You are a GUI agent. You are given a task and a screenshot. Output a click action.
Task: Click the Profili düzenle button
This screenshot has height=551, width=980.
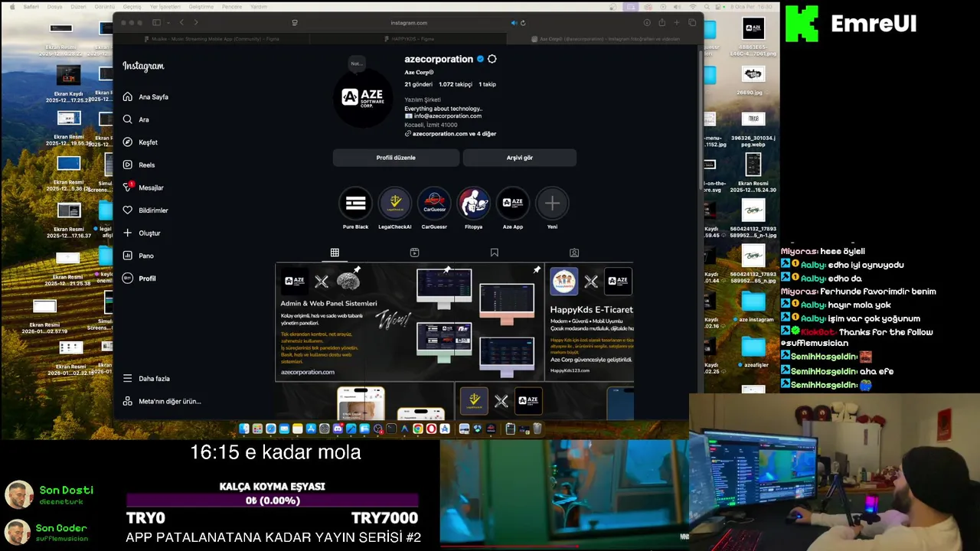click(x=396, y=158)
